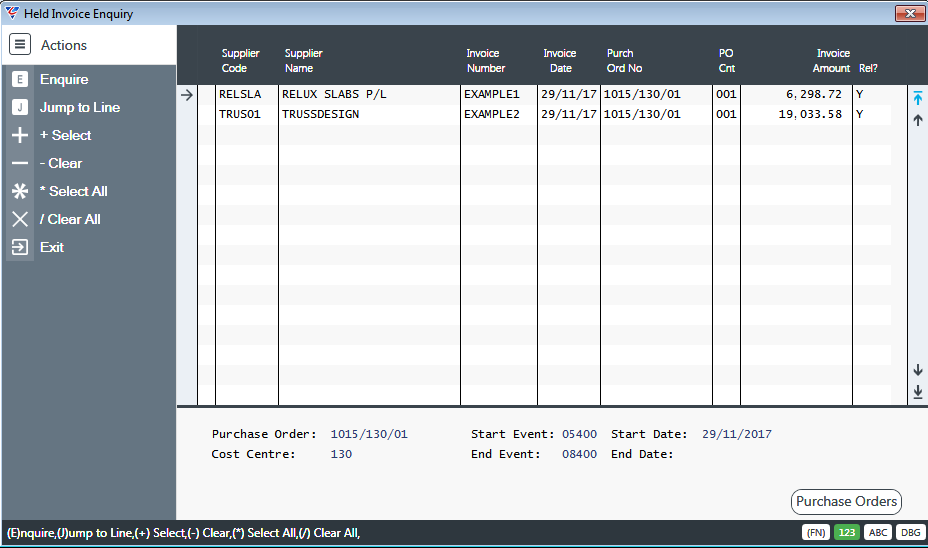Image resolution: width=928 pixels, height=548 pixels.
Task: Open the Purchase Orders button
Action: coord(846,501)
